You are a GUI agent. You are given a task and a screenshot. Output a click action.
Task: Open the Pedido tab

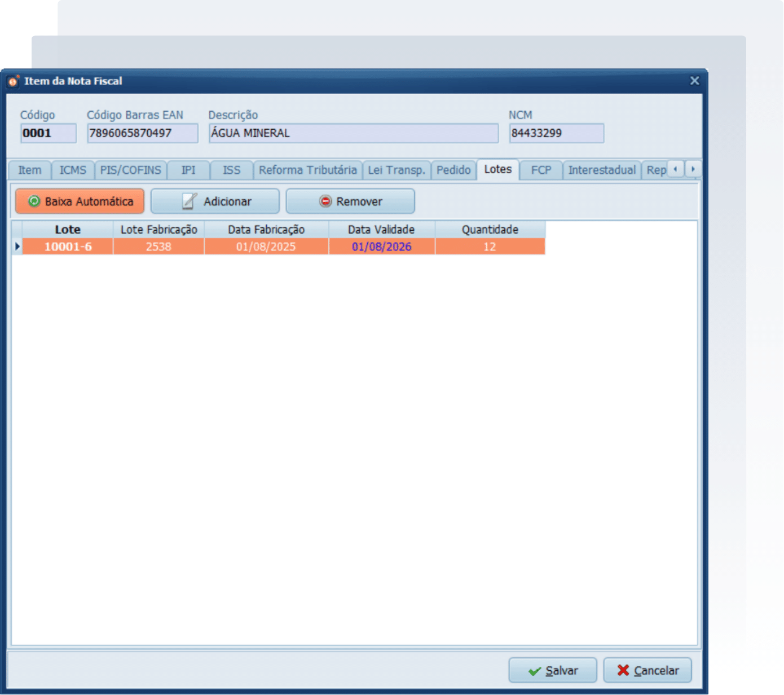click(x=453, y=170)
